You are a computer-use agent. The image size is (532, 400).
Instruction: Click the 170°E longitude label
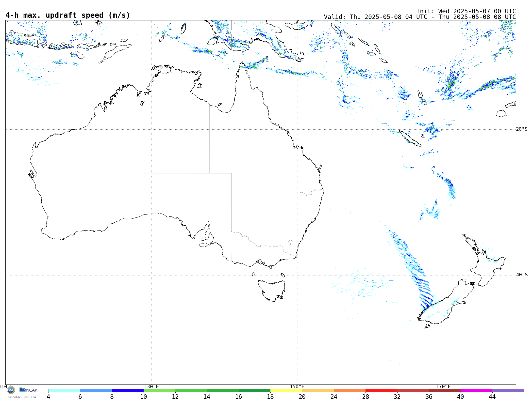[443, 386]
